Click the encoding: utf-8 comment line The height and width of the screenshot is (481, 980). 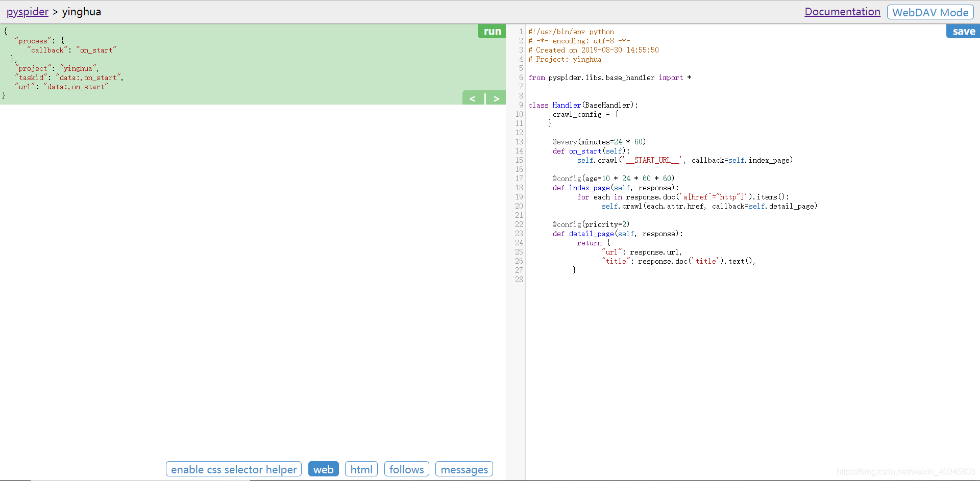579,41
